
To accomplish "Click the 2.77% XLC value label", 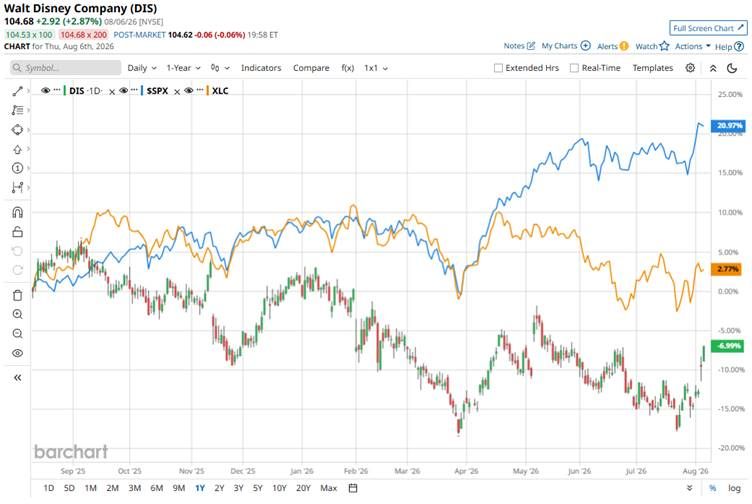I will [727, 269].
